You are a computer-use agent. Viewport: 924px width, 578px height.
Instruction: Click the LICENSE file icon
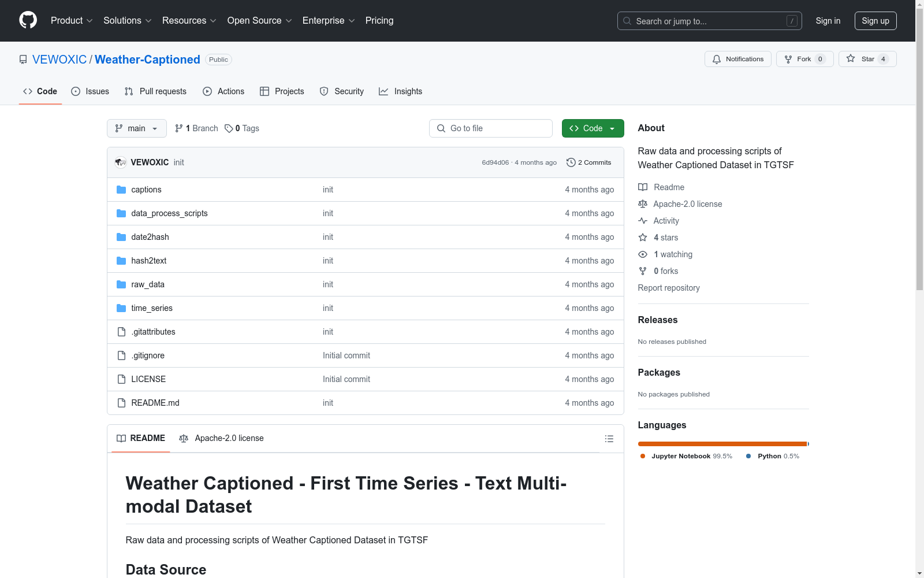pyautogui.click(x=121, y=379)
